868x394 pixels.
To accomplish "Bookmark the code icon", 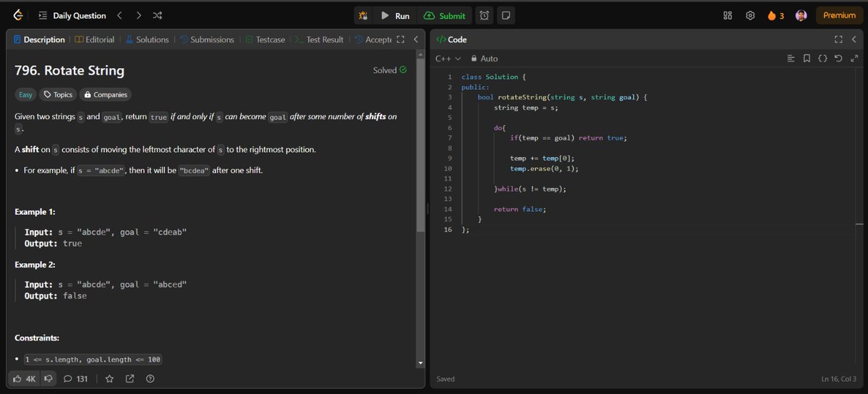I will click(x=807, y=59).
